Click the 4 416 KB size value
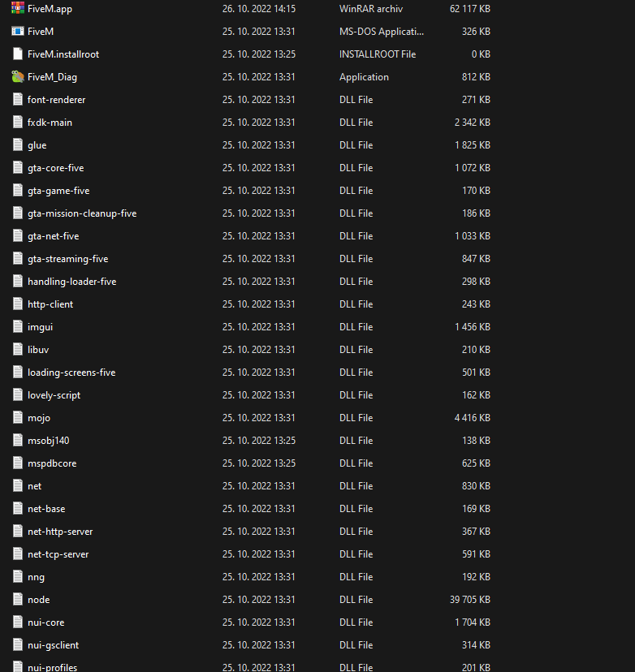635x672 pixels. 472,418
